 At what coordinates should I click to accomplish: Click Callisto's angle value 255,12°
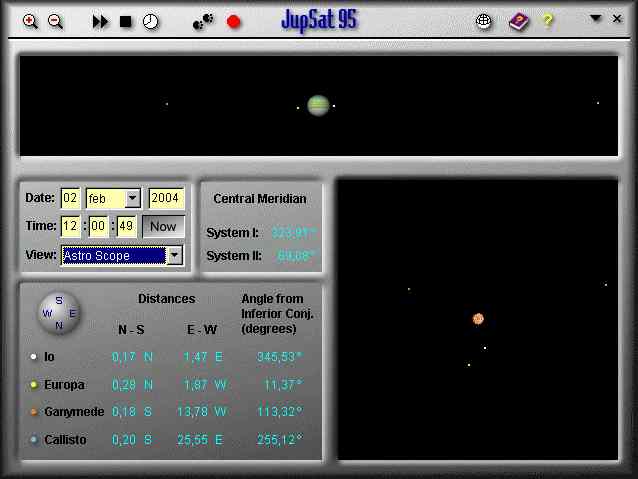click(280, 440)
